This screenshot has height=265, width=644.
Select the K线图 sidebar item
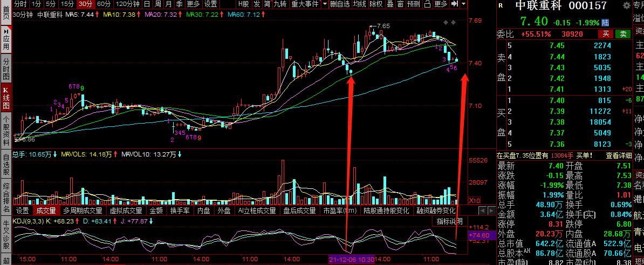pyautogui.click(x=6, y=98)
